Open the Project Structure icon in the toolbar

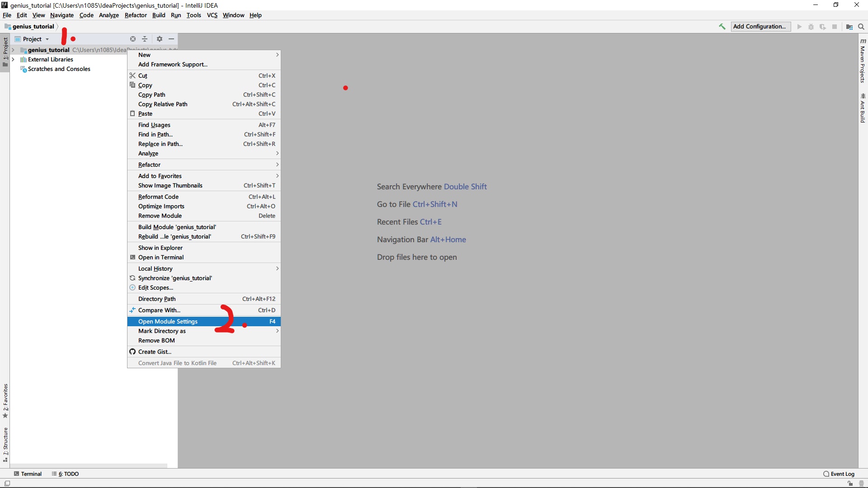pos(849,27)
